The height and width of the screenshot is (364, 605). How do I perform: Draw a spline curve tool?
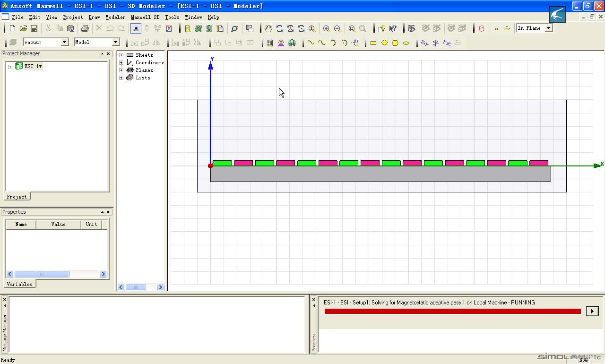click(x=322, y=43)
